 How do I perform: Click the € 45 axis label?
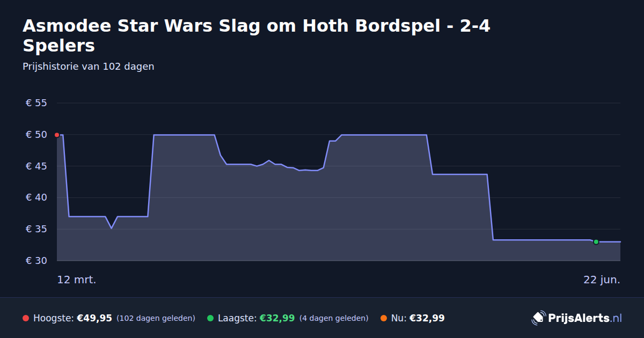pos(36,166)
